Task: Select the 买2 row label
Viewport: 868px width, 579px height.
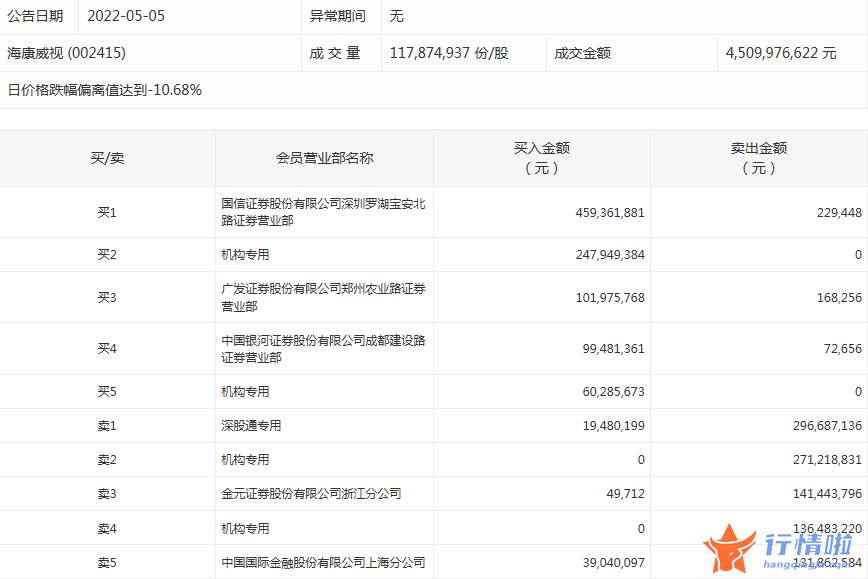Action: [107, 255]
